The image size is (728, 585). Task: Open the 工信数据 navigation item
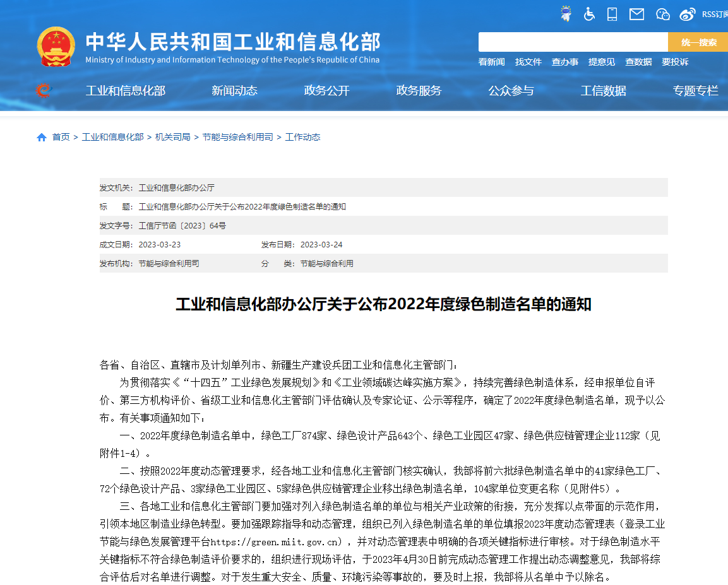604,90
